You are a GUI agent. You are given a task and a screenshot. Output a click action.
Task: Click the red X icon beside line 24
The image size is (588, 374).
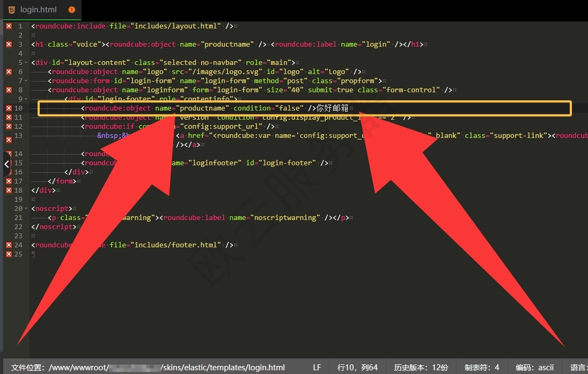tap(8, 245)
